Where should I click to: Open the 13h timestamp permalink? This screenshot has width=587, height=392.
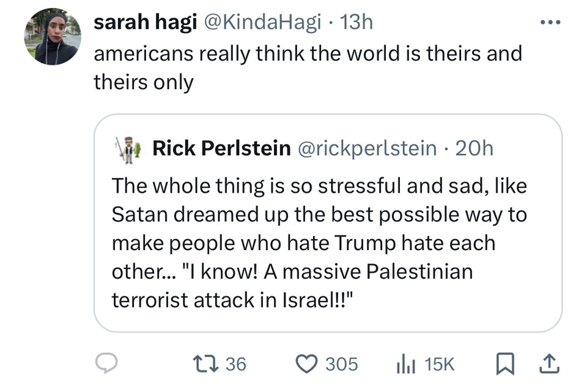tap(356, 23)
